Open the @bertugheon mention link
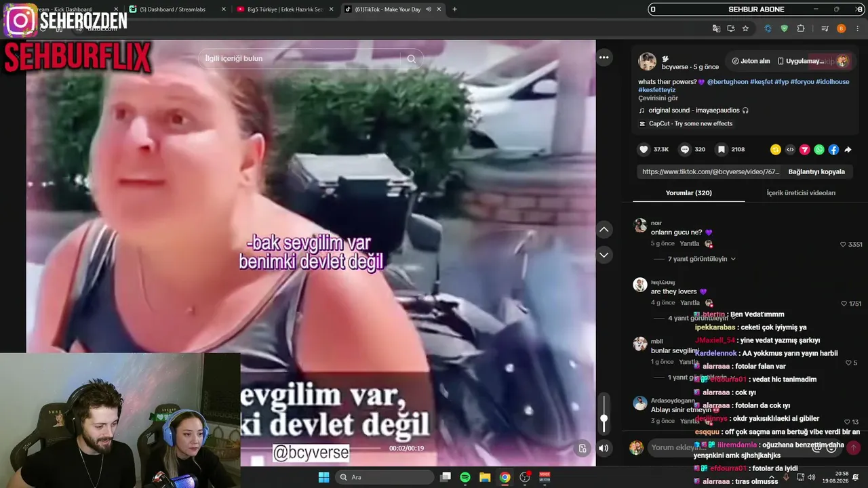 [728, 81]
